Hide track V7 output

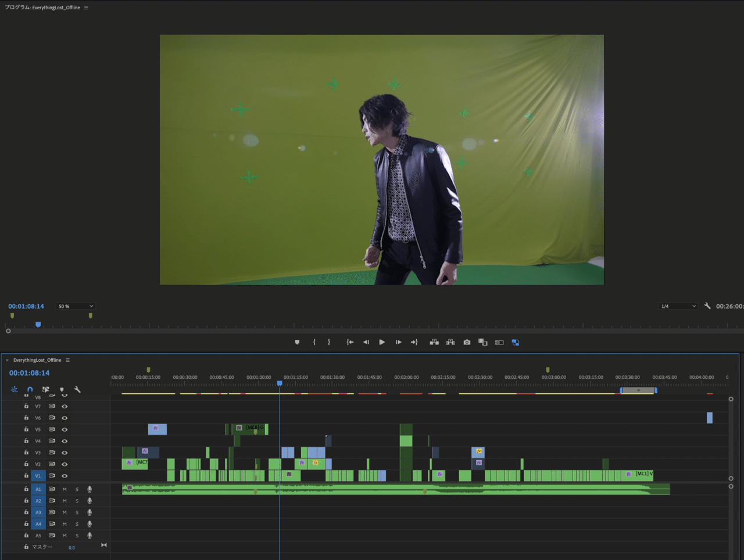coord(65,406)
